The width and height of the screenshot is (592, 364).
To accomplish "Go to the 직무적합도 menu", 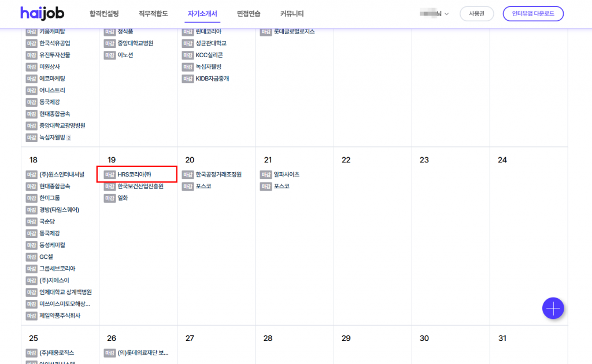I will point(153,14).
